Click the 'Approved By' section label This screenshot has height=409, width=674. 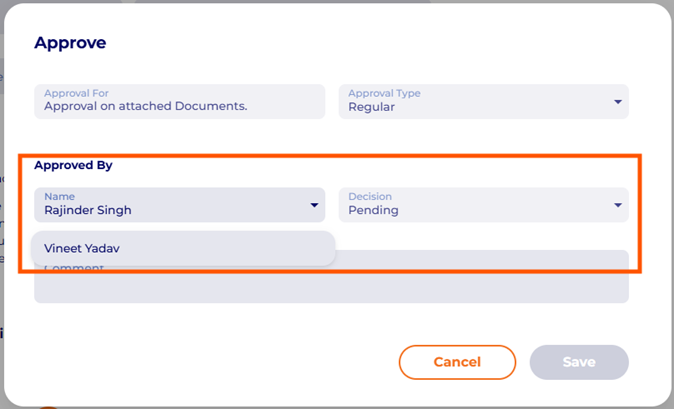73,165
